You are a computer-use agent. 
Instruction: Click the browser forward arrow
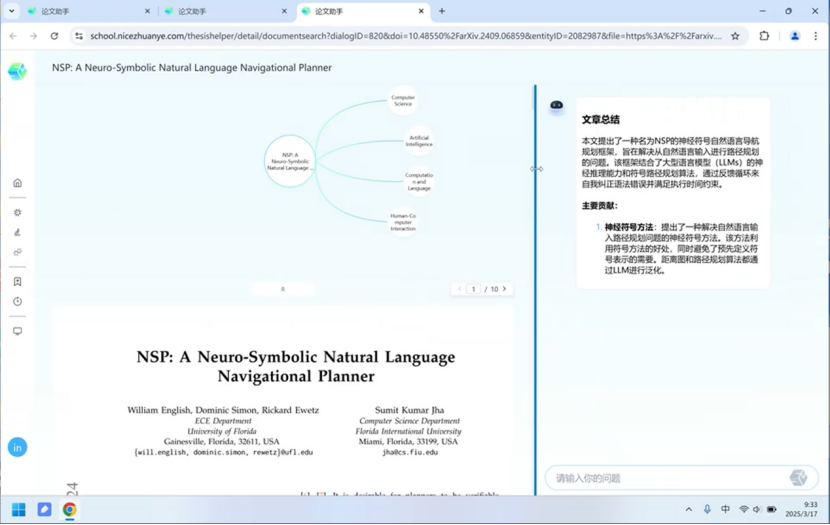point(33,36)
